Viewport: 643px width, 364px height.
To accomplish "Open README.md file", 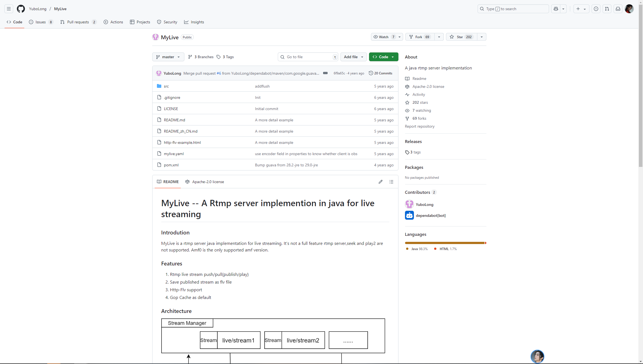I will click(x=174, y=120).
